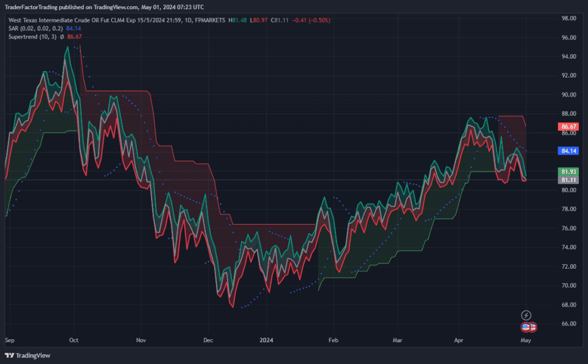Click the Feb label on the time axis
The image size is (588, 364).
click(334, 340)
